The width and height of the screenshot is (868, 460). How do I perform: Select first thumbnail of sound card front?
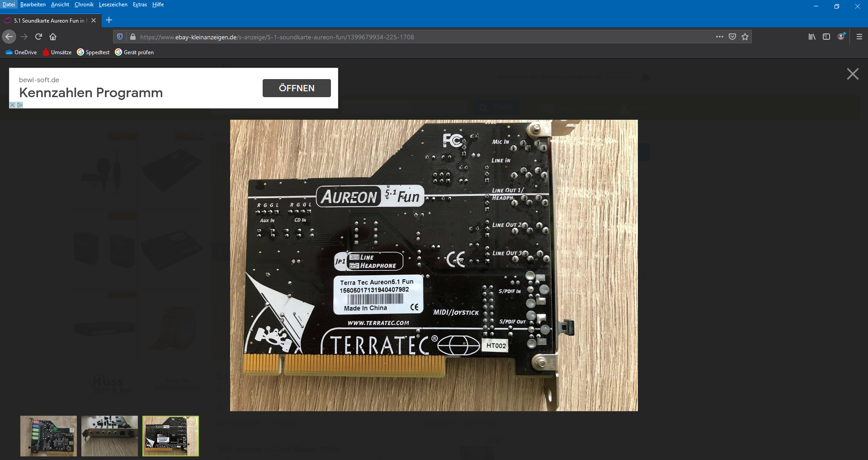(x=48, y=436)
